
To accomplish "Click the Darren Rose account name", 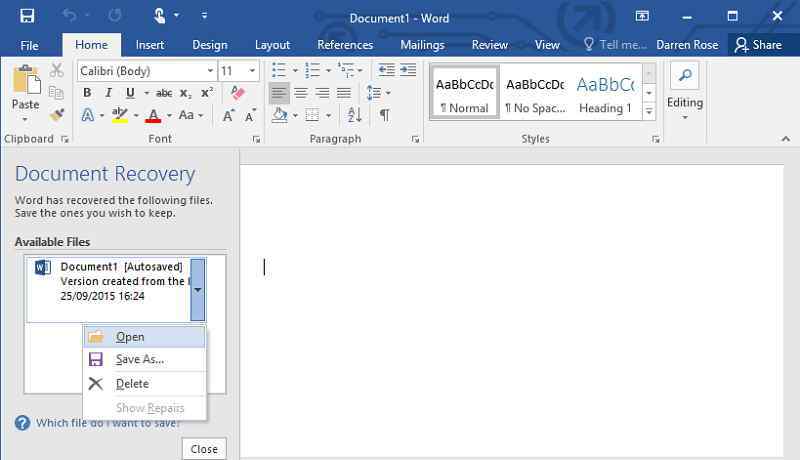I will click(687, 45).
